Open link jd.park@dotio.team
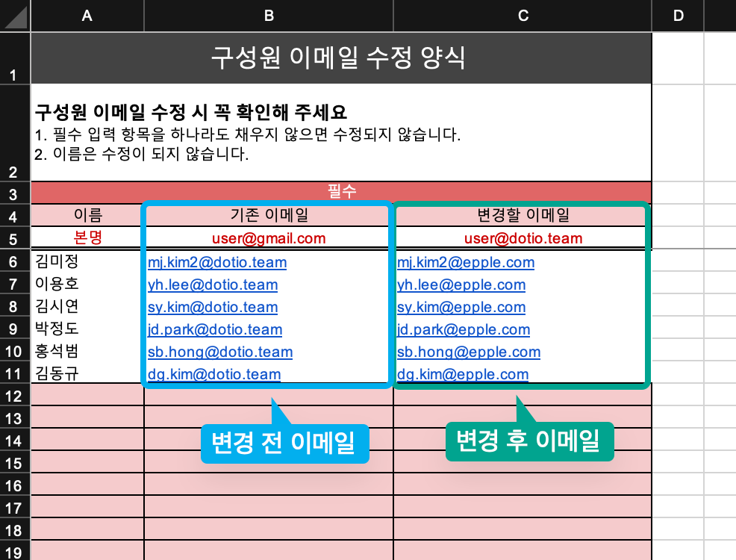736x560 pixels. coord(215,329)
